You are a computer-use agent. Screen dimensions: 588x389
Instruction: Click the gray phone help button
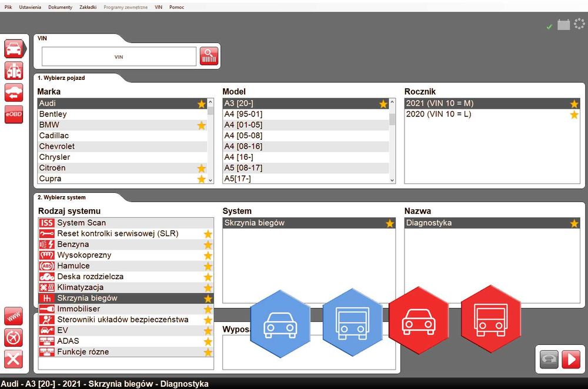click(549, 360)
